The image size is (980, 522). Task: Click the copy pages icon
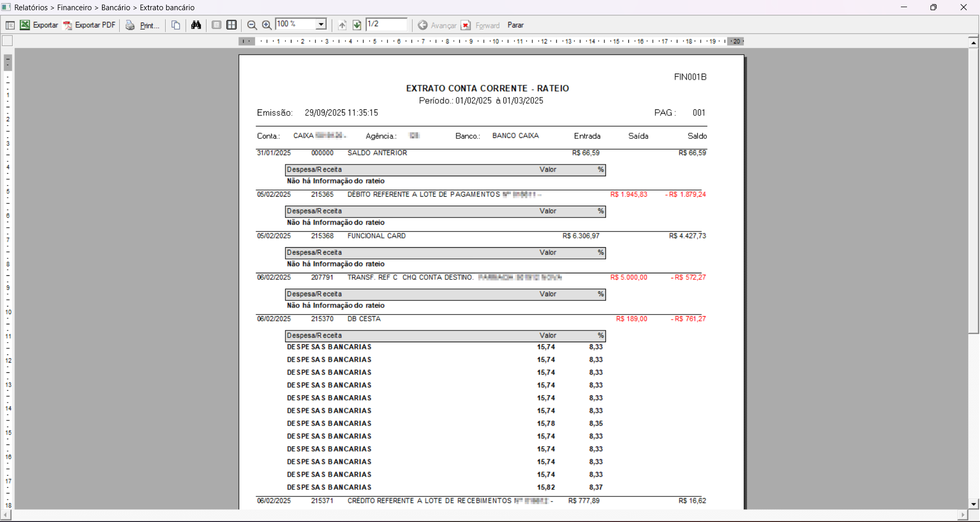pyautogui.click(x=176, y=25)
